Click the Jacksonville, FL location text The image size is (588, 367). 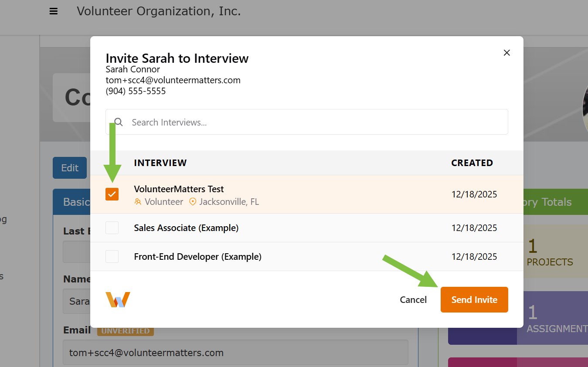[229, 202]
